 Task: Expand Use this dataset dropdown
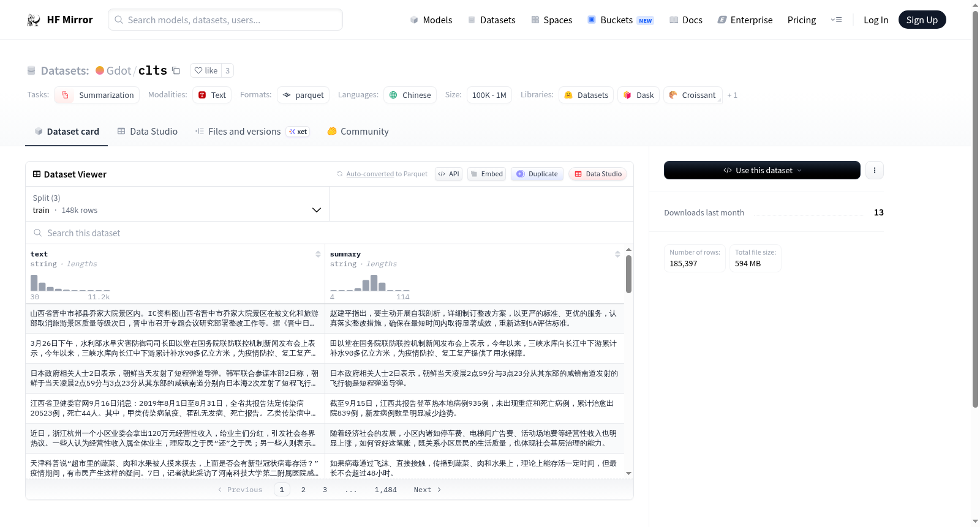(x=762, y=170)
